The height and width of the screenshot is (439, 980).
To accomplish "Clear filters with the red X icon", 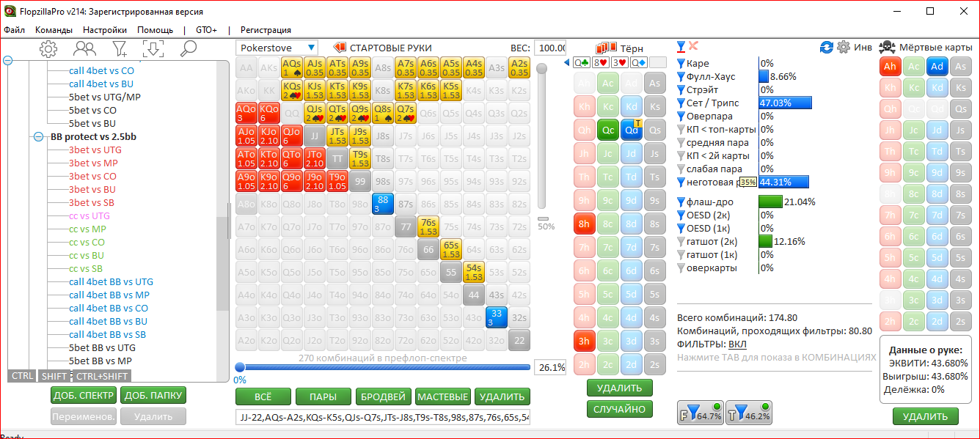I will pos(693,46).
